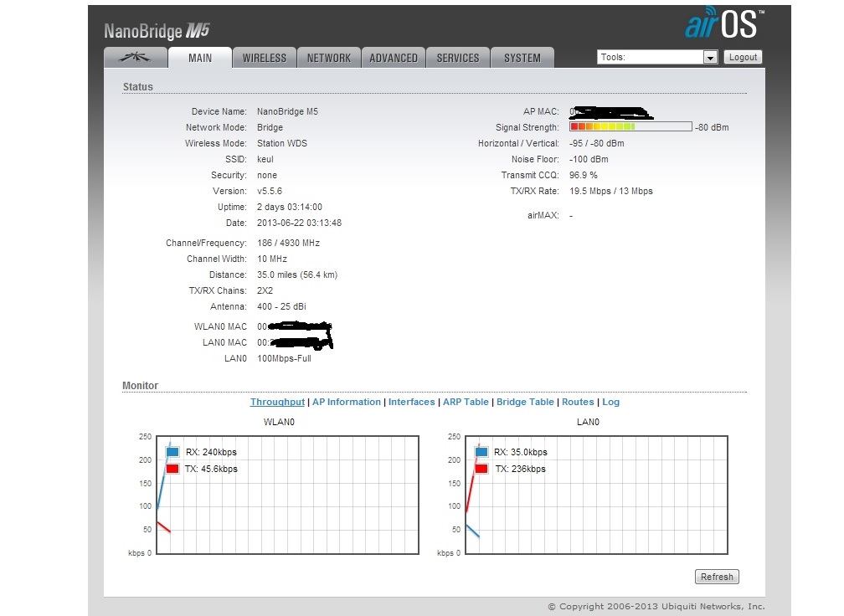Click the LAN0 TX: 236kbps legend text
The image size is (844, 616).
point(521,469)
